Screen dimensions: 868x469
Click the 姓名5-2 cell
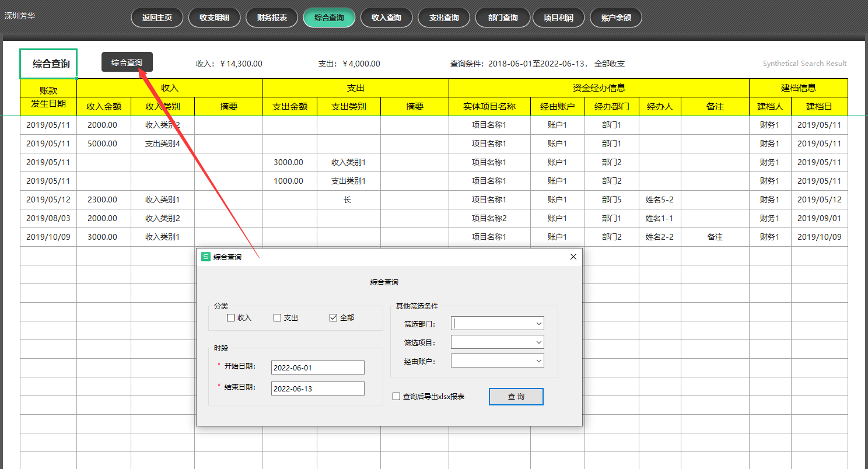click(660, 199)
